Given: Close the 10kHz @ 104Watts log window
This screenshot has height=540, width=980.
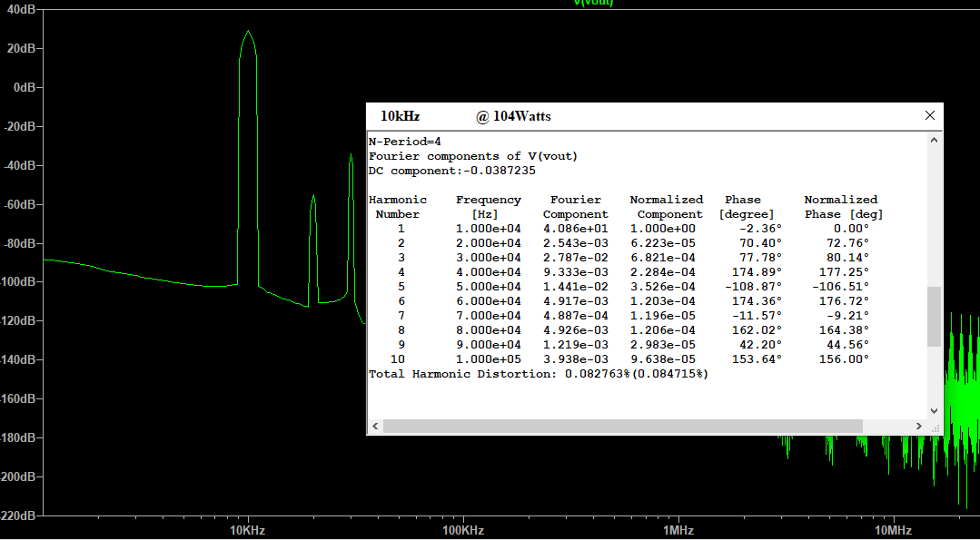Looking at the screenshot, I should click(929, 115).
